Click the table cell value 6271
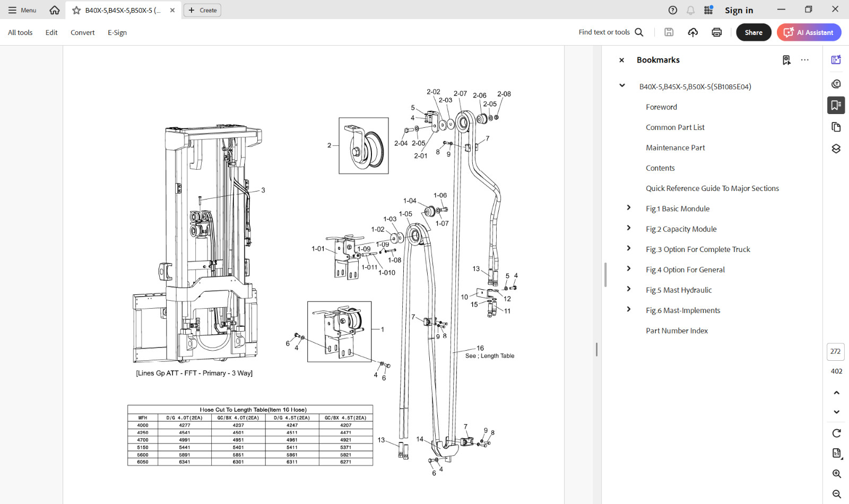849x504 pixels. coord(345,462)
